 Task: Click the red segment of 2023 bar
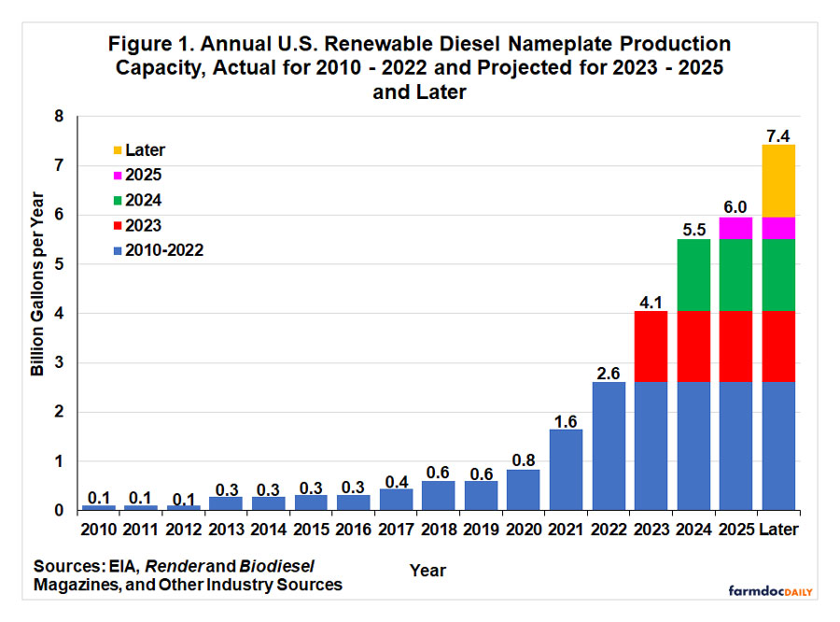coord(651,346)
